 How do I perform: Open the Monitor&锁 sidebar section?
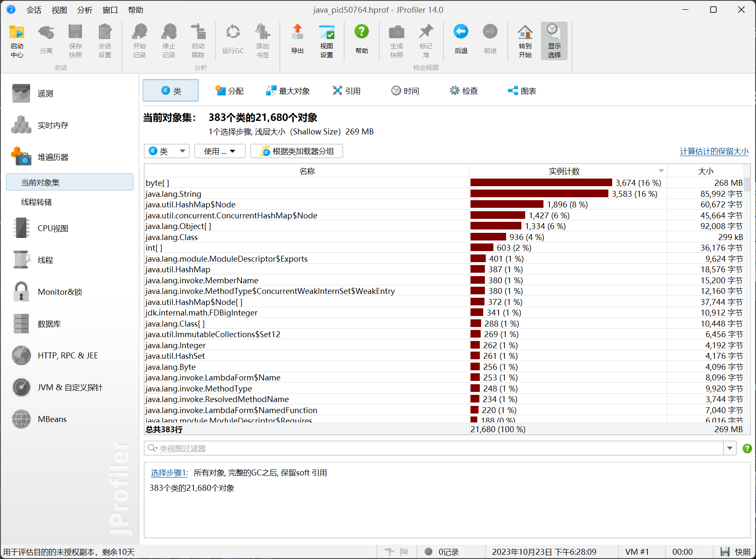click(70, 292)
